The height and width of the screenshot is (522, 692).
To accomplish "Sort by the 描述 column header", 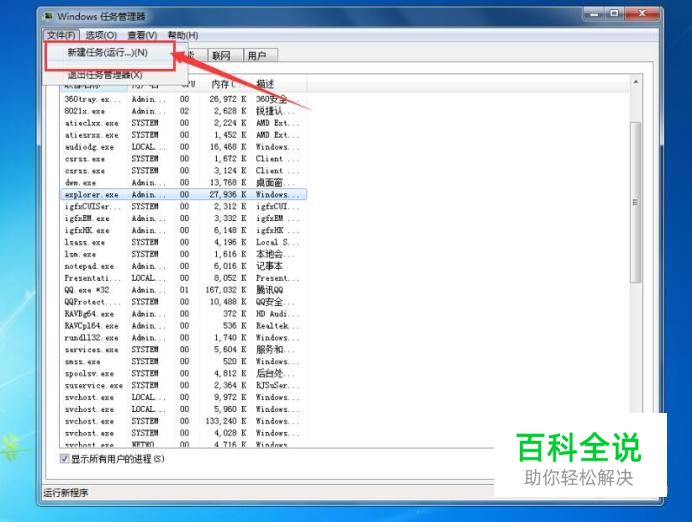I will click(x=279, y=84).
